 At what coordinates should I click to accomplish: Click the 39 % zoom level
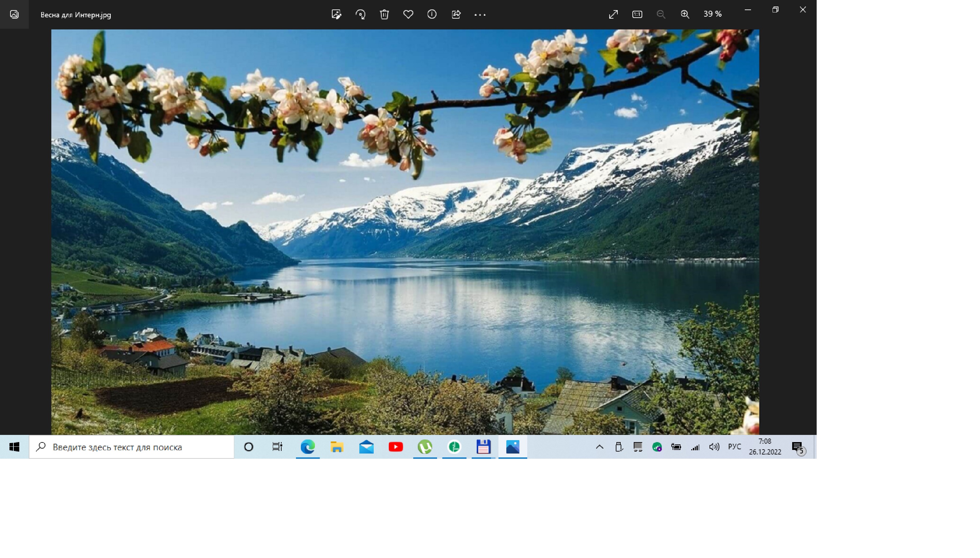(712, 14)
